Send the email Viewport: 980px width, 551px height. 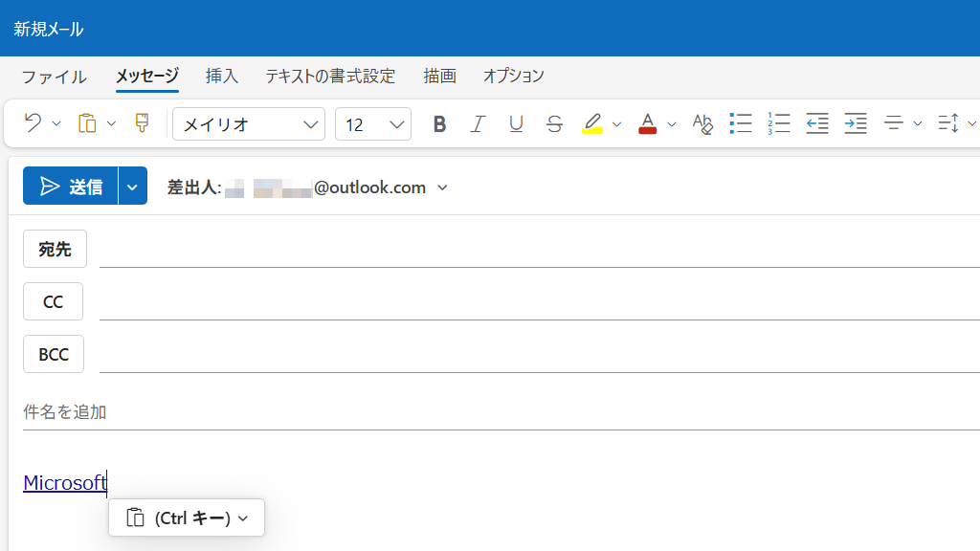(x=73, y=186)
